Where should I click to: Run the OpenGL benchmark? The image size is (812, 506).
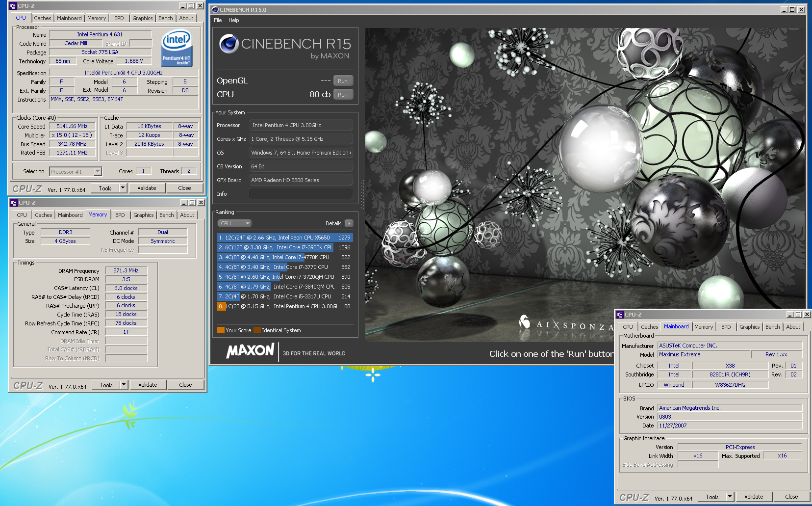[343, 81]
